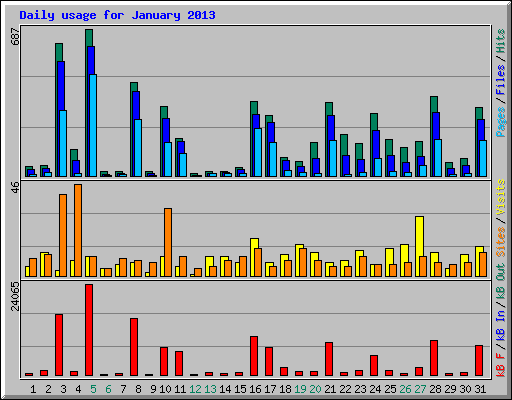Click the 687 axis maximum label
The height and width of the screenshot is (400, 512).
[15, 36]
